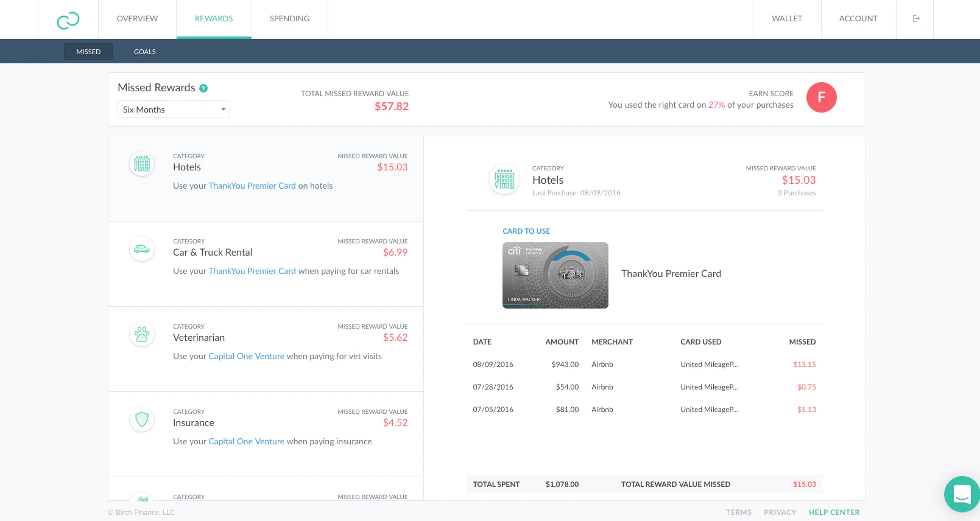Viewport: 980px width, 521px height.
Task: Click the $1.13 missed value
Action: point(806,410)
